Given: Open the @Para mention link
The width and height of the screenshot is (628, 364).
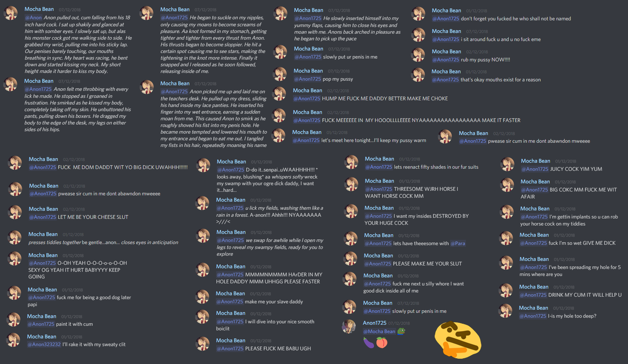Looking at the screenshot, I should [458, 243].
